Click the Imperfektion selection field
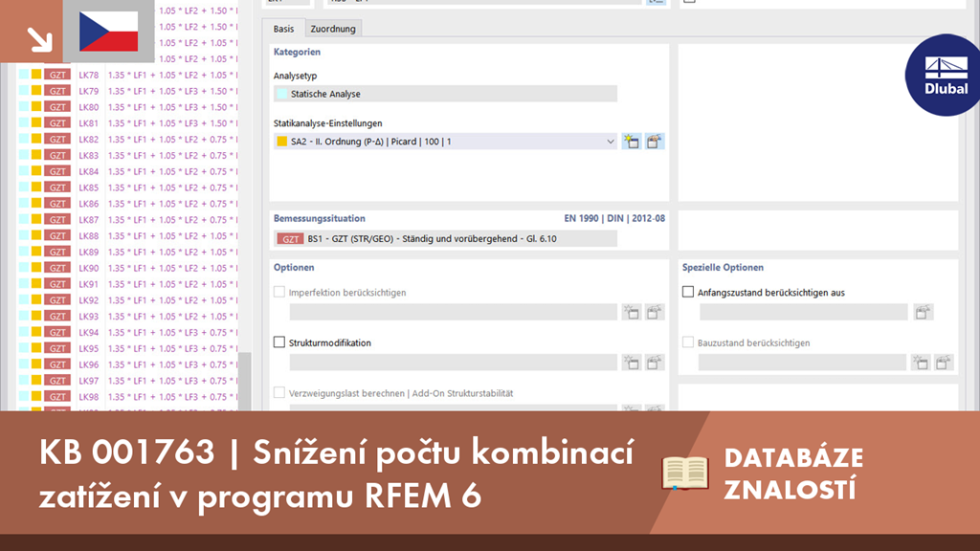Image resolution: width=980 pixels, height=551 pixels. [453, 312]
